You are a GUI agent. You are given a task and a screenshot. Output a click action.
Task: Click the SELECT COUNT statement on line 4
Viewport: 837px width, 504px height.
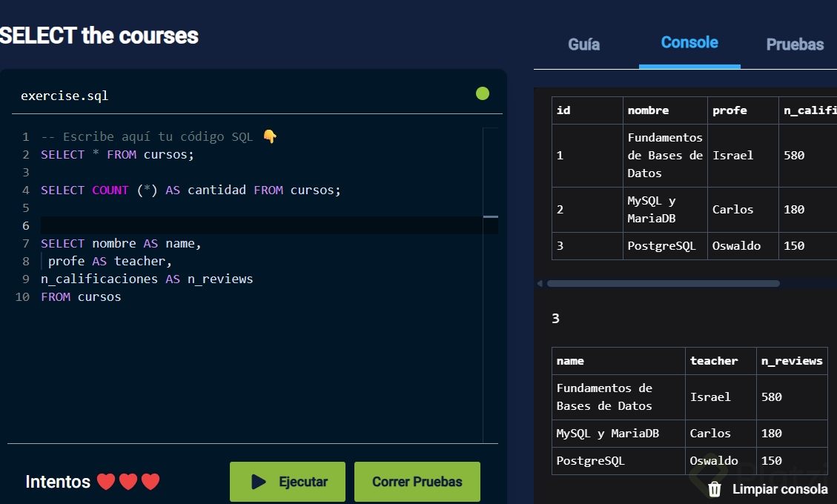point(191,190)
